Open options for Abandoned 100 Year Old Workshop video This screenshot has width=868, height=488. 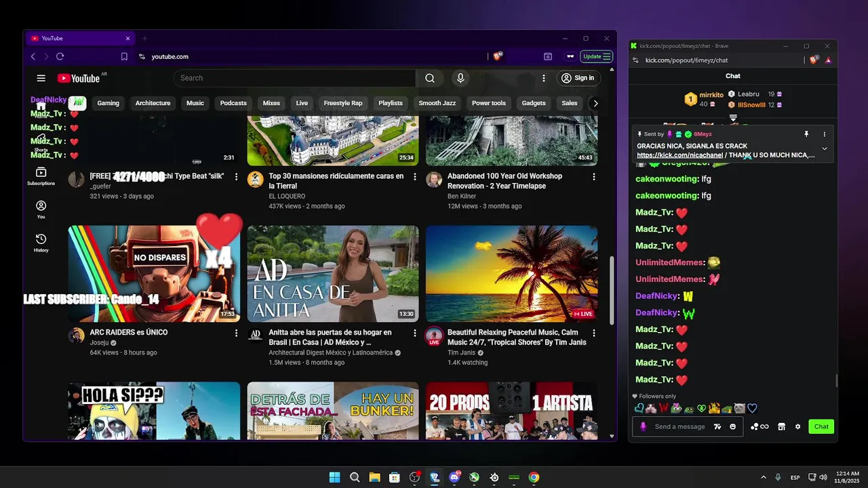(x=593, y=176)
